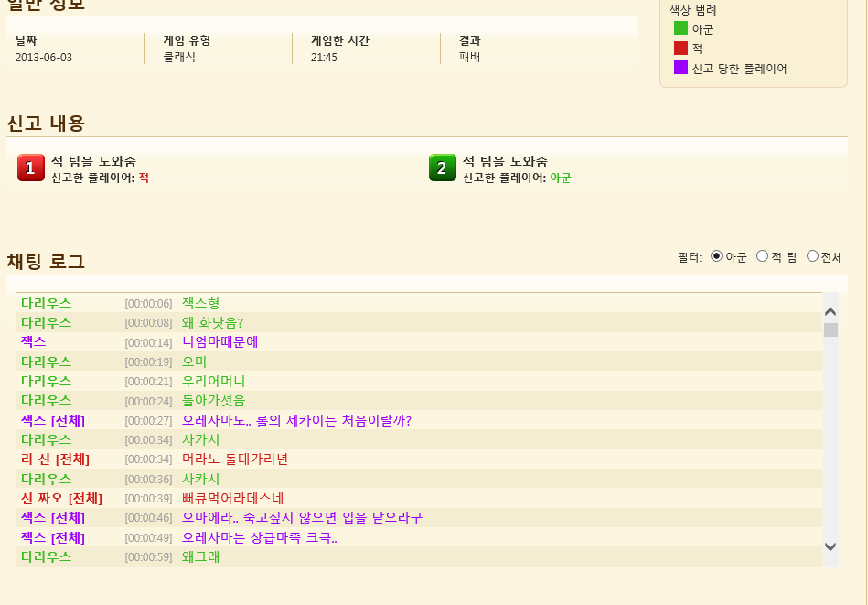Click the 다리우스 name at 00:00:06

tap(47, 303)
